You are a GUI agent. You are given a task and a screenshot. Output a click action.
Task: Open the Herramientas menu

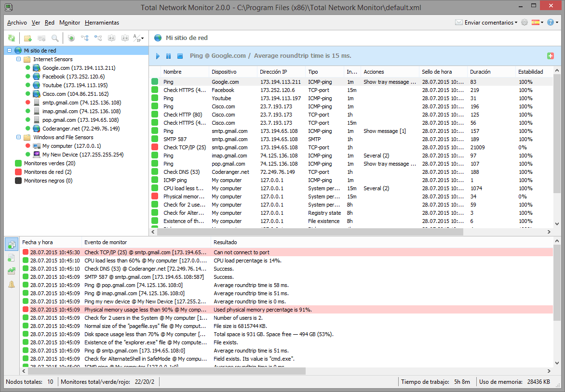pos(102,23)
